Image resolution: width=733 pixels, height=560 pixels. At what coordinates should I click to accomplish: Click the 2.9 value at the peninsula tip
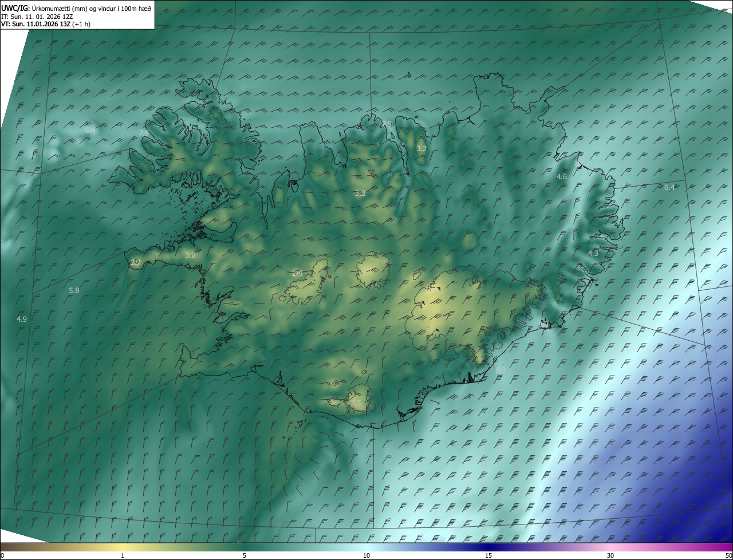pos(135,262)
